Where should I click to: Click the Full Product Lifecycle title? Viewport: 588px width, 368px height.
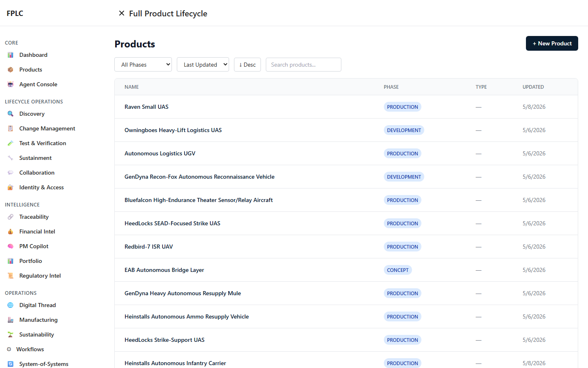(x=168, y=13)
